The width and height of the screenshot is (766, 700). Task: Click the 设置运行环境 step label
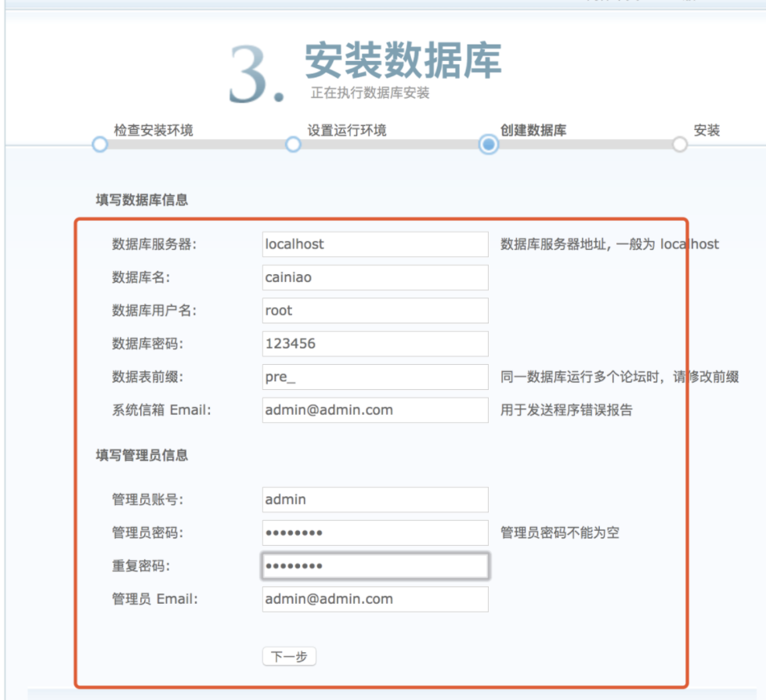coord(347,131)
